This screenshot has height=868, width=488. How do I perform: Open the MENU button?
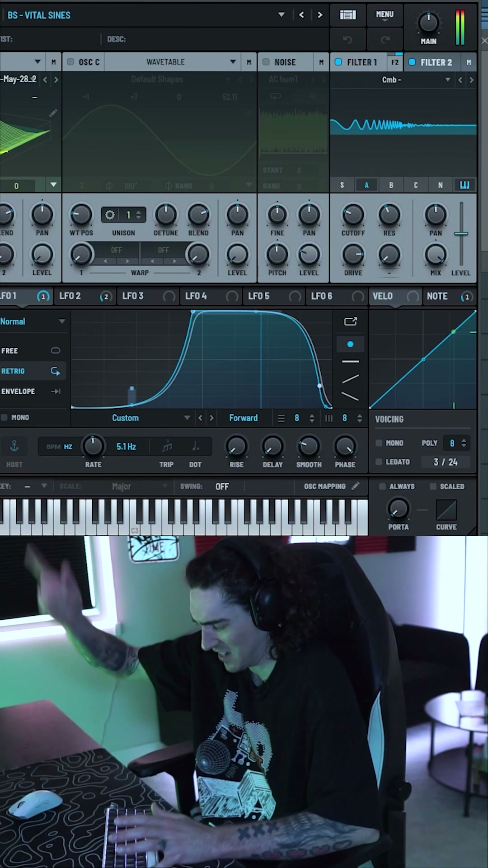[385, 15]
